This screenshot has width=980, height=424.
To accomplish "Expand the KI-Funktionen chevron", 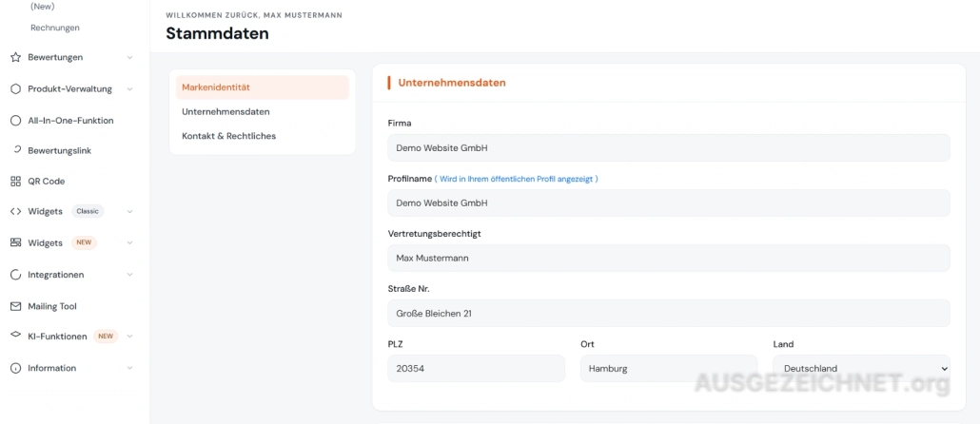I will [x=130, y=337].
